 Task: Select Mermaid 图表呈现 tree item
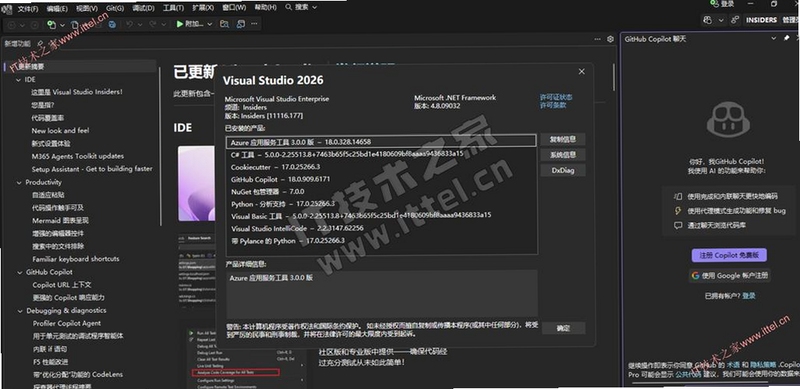pos(60,221)
